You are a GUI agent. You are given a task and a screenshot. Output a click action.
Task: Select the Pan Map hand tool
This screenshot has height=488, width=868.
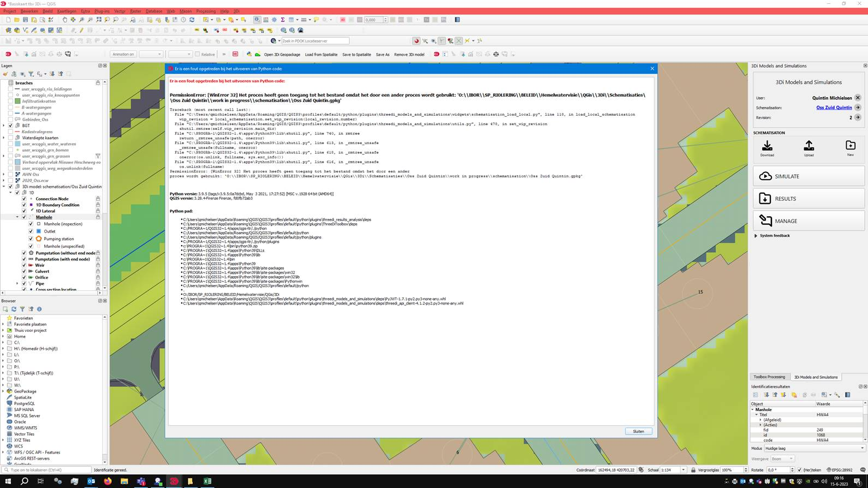pos(64,20)
